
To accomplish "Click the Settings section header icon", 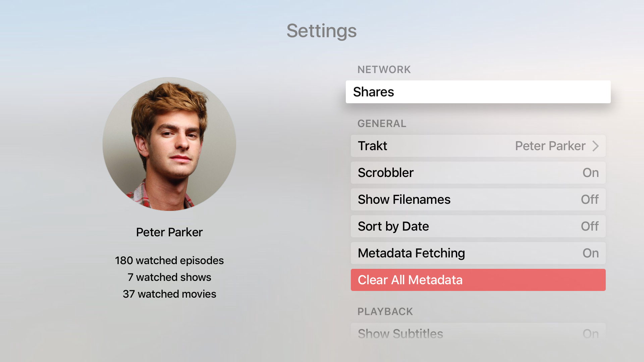I will 322,30.
